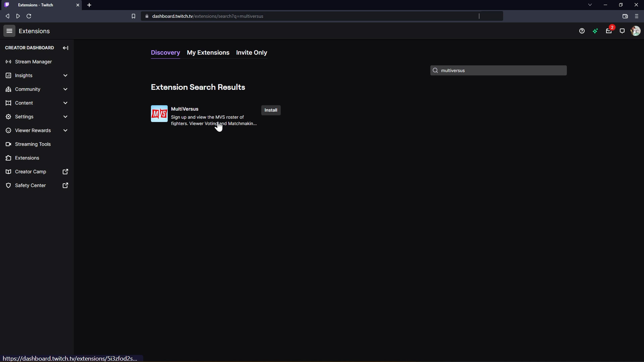Click the browser address bar
The height and width of the screenshot is (362, 644).
(322, 16)
